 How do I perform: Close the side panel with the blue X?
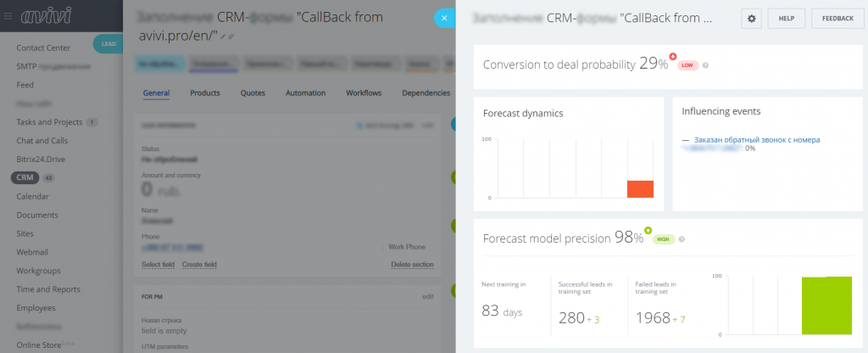(444, 18)
